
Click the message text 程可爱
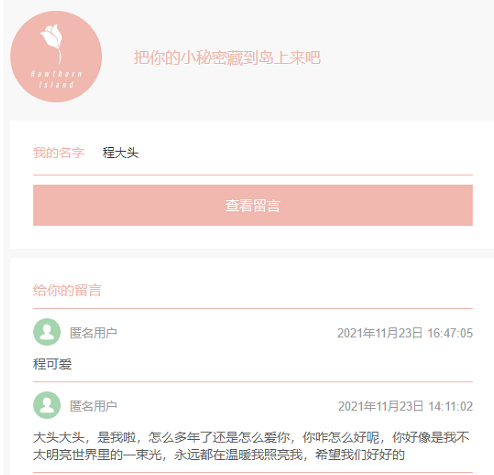tap(52, 364)
